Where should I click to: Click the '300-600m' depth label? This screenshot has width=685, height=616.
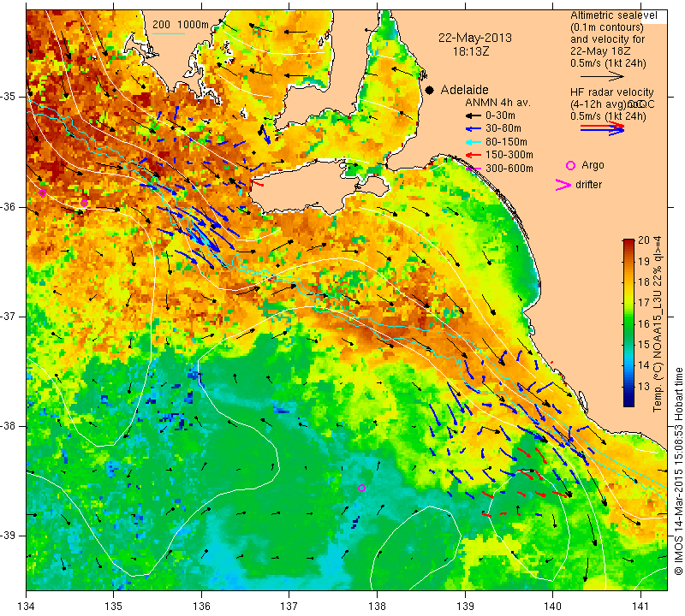[509, 168]
